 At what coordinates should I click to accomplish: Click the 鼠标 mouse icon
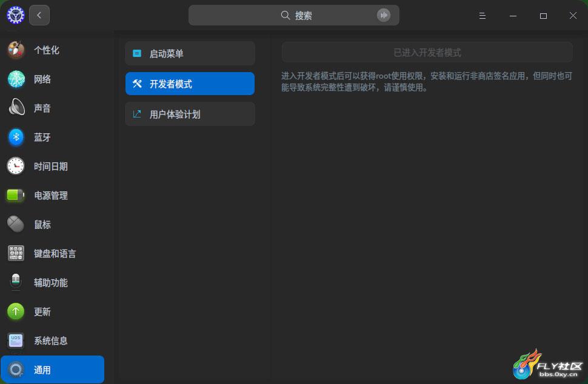(x=16, y=224)
